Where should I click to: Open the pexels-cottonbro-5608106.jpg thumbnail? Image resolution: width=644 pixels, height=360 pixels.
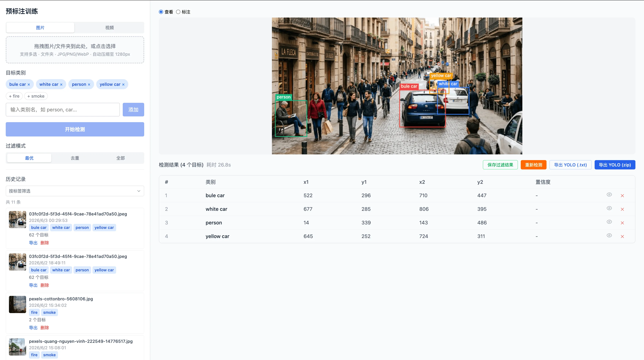tap(18, 304)
